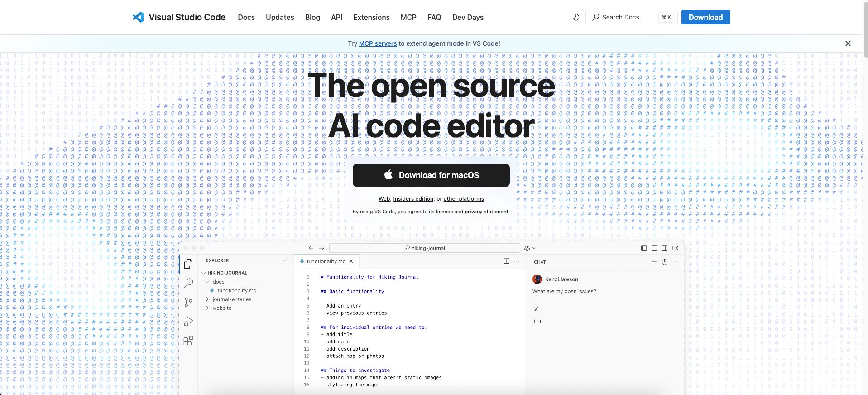The height and width of the screenshot is (395, 868).
Task: Open Explorer's more actions ellipsis
Action: coord(285,260)
